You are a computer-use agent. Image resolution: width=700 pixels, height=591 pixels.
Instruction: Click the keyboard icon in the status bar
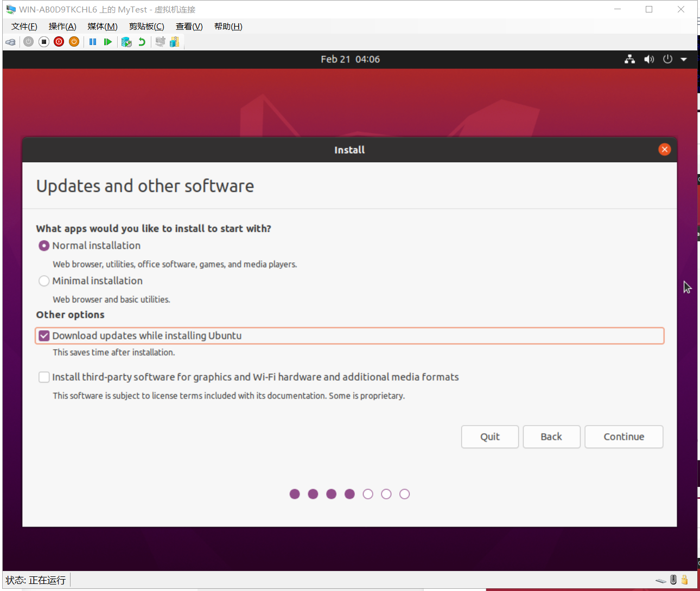(660, 580)
